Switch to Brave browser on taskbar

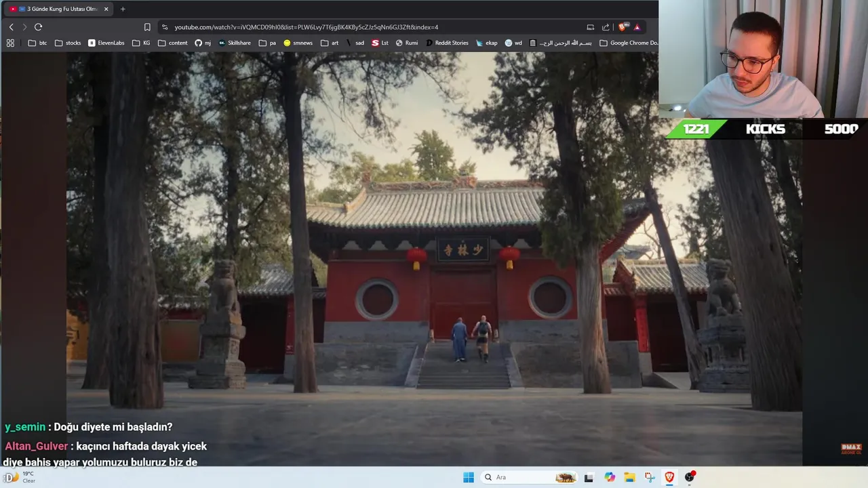[x=669, y=477]
